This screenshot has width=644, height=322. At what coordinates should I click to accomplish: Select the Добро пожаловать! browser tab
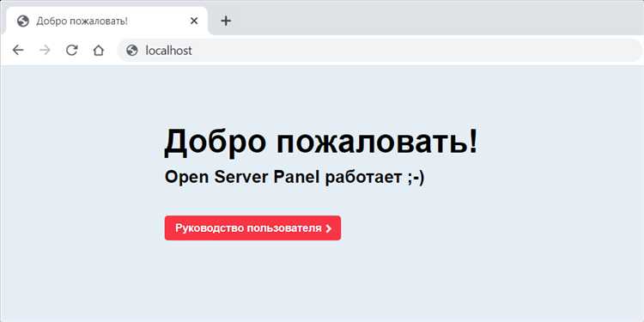[x=106, y=21]
